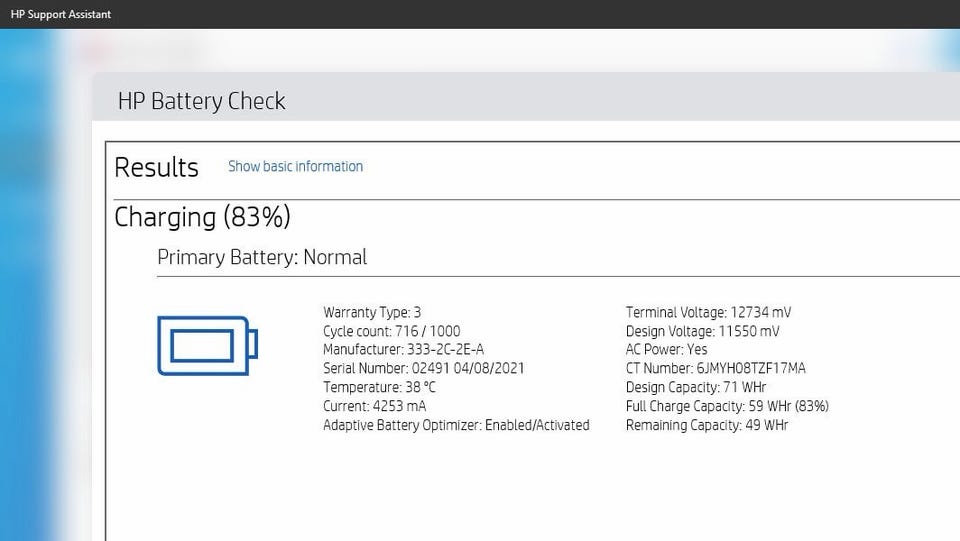The height and width of the screenshot is (541, 960).
Task: Click the Charging (83%) status text
Action: click(x=202, y=217)
